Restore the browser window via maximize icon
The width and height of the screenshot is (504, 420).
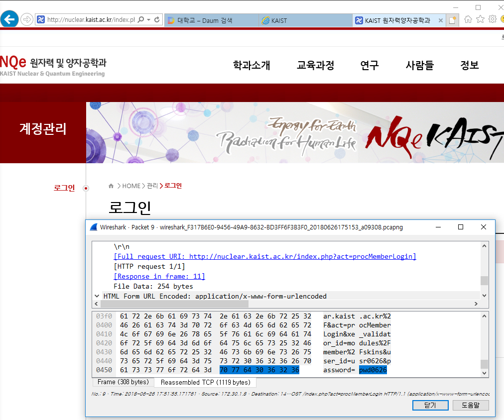[478, 7]
